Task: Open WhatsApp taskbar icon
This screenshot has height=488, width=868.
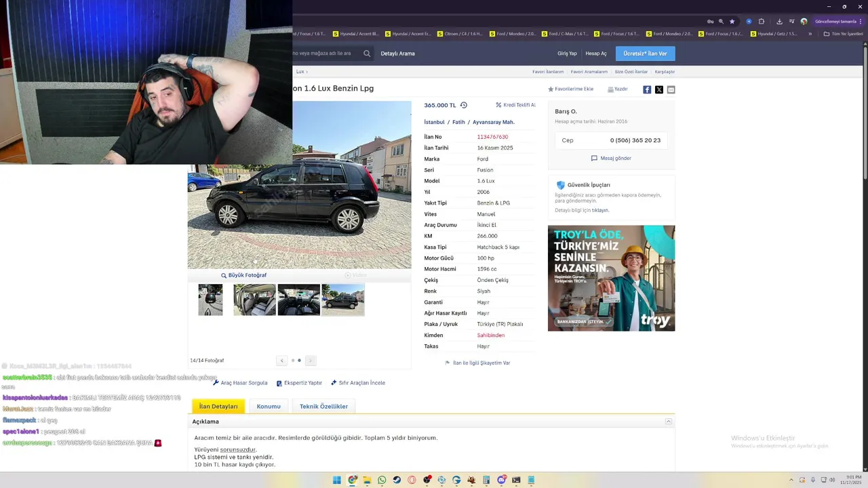Action: [x=382, y=480]
